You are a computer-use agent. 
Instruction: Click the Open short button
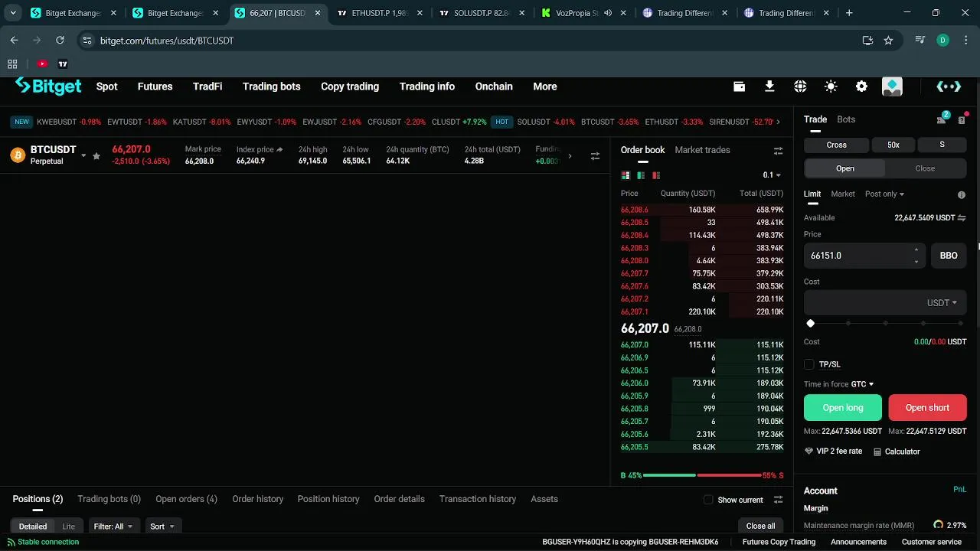(927, 408)
